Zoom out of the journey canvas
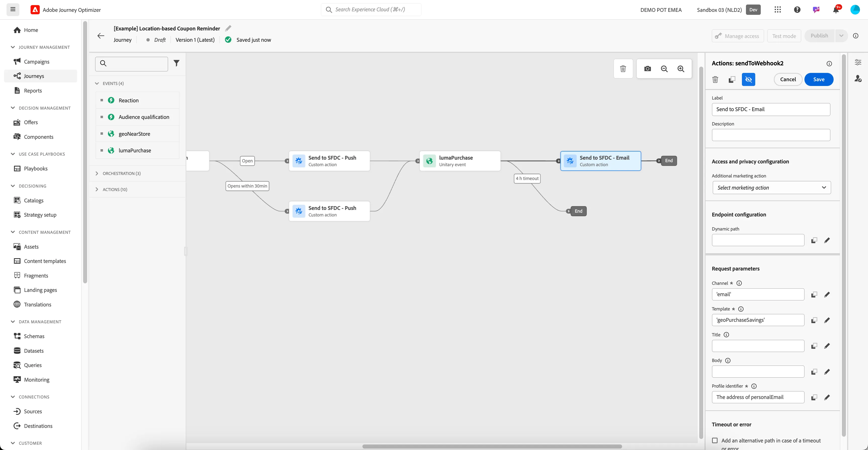868x450 pixels. (664, 69)
